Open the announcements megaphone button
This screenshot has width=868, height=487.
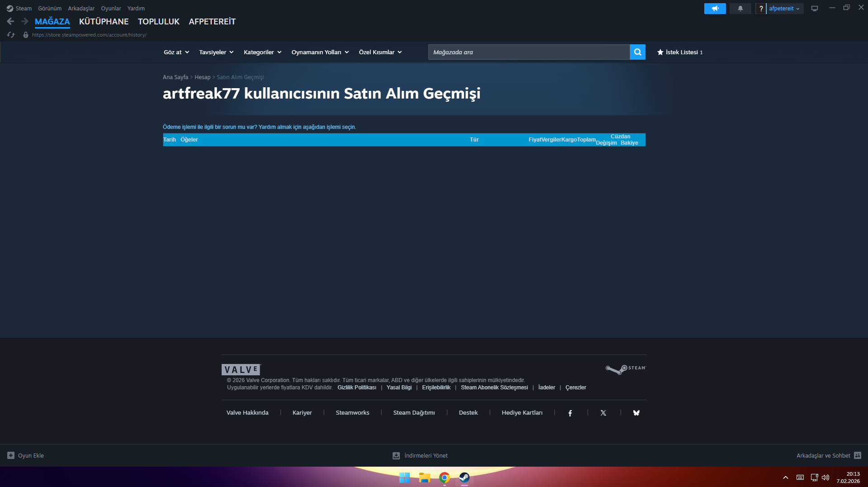pos(715,9)
